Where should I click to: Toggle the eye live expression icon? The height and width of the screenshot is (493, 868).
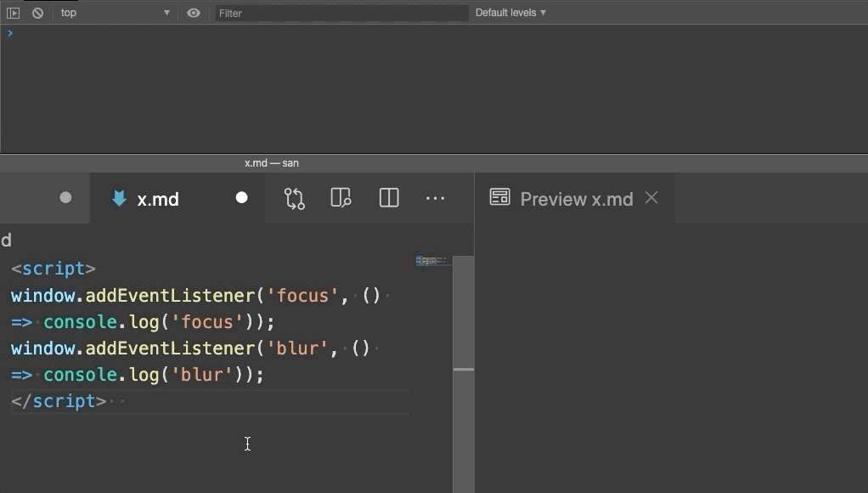click(193, 13)
